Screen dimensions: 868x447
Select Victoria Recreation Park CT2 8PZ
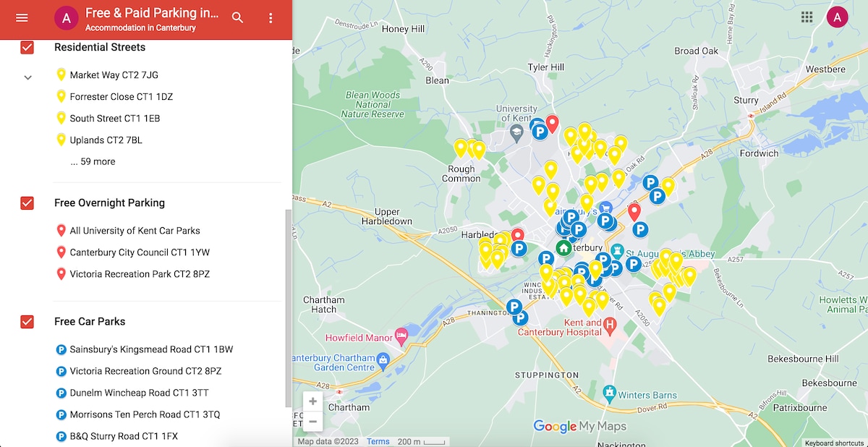[140, 274]
